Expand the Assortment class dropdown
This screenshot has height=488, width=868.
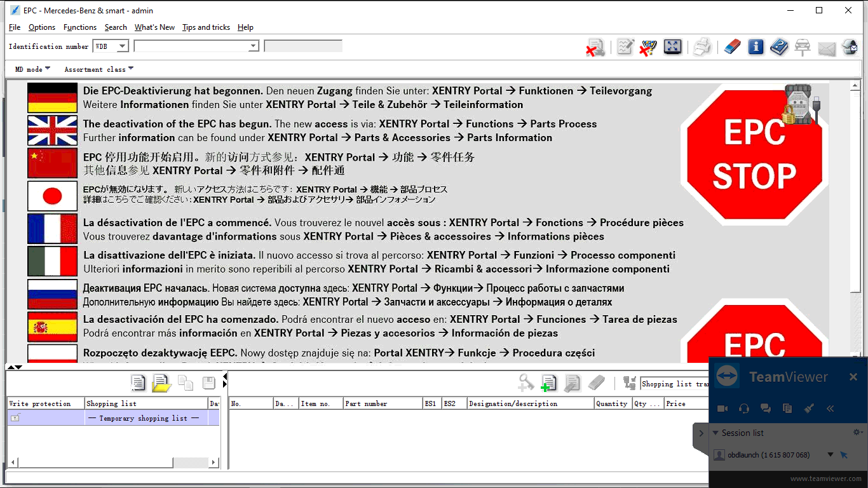click(99, 69)
